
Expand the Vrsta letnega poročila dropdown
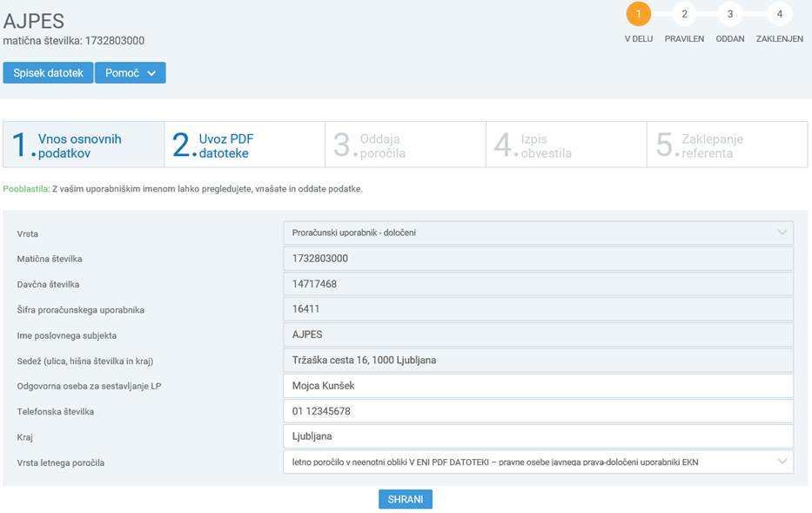[538, 462]
